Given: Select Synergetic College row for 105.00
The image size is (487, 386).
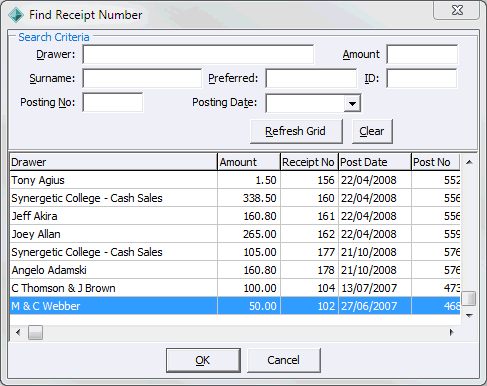Looking at the screenshot, I should 235,252.
